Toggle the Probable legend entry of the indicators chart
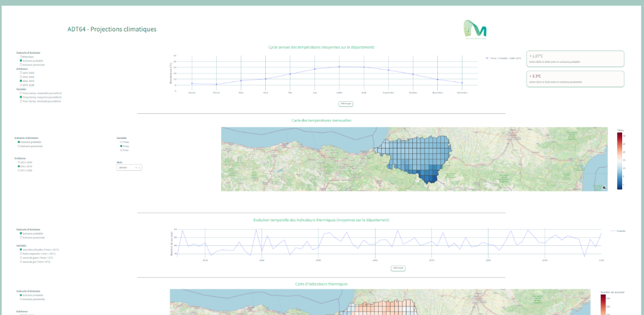The width and height of the screenshot is (644, 315). (x=618, y=231)
